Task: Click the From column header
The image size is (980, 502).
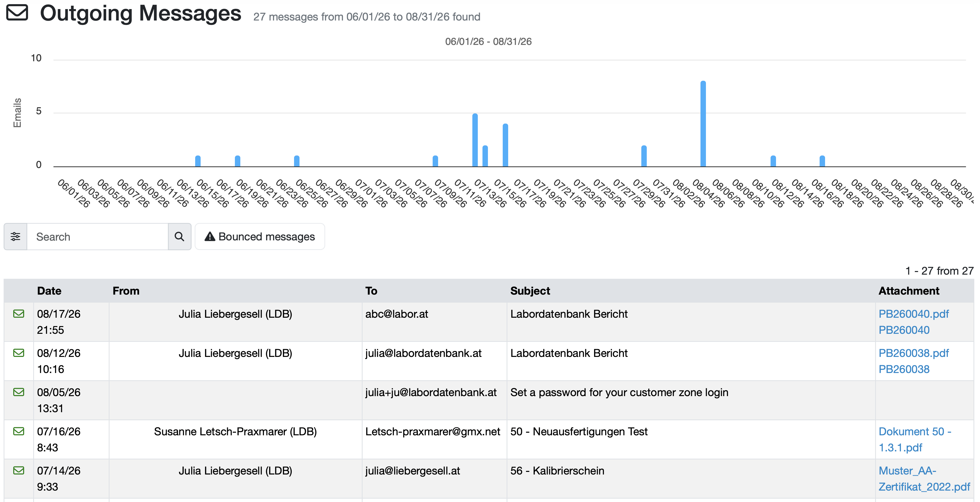Action: pos(126,291)
